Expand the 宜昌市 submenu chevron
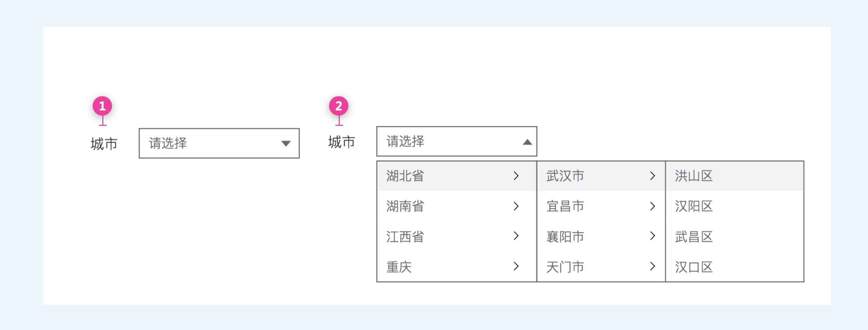Image resolution: width=868 pixels, height=330 pixels. [x=652, y=206]
